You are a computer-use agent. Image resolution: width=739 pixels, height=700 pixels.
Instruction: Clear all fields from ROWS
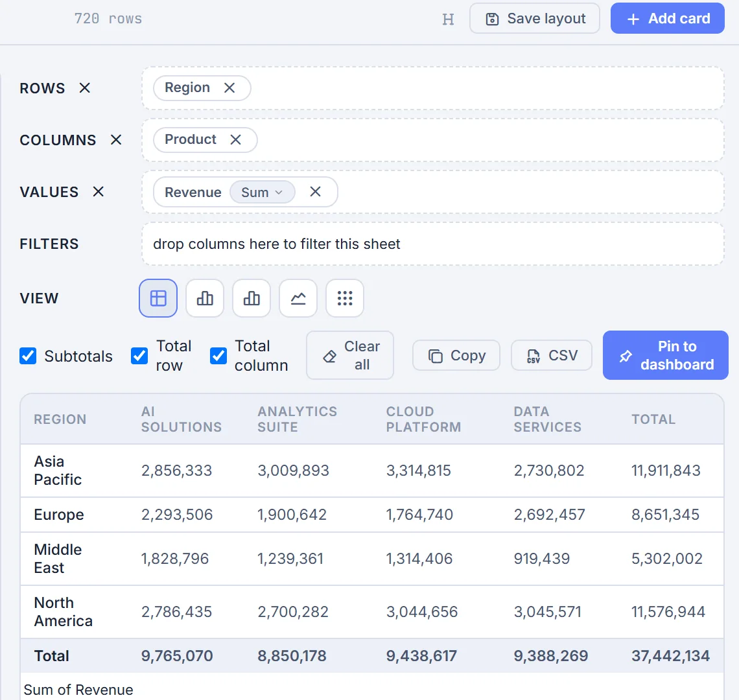(x=85, y=88)
